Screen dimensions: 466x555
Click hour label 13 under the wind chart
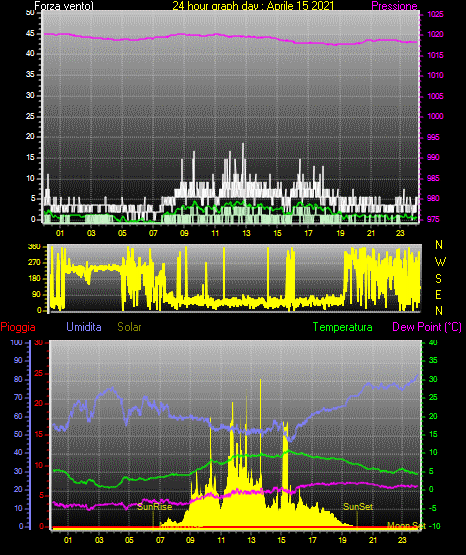pos(246,233)
